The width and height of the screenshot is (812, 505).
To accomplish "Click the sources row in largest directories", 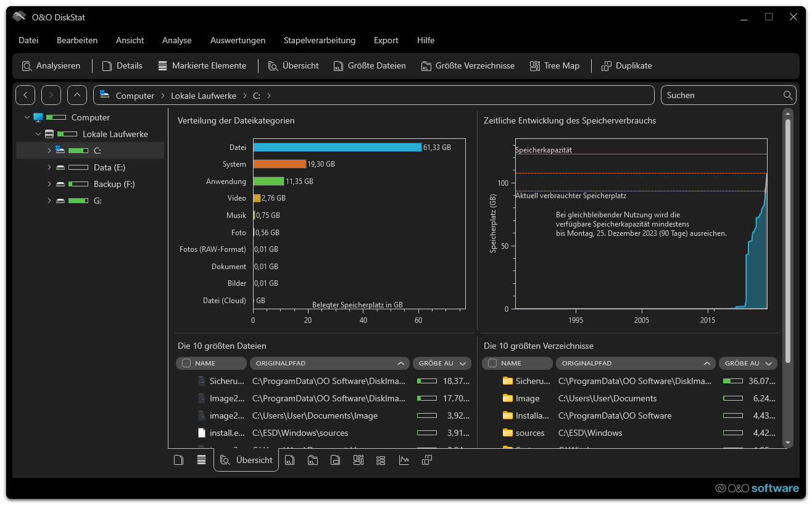I will coord(631,433).
